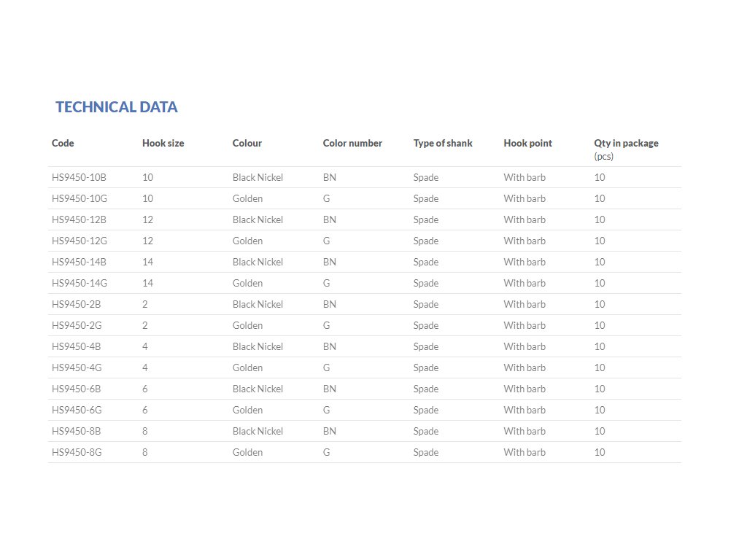Select product code HS9450-6B
The width and height of the screenshot is (747, 560).
[77, 389]
